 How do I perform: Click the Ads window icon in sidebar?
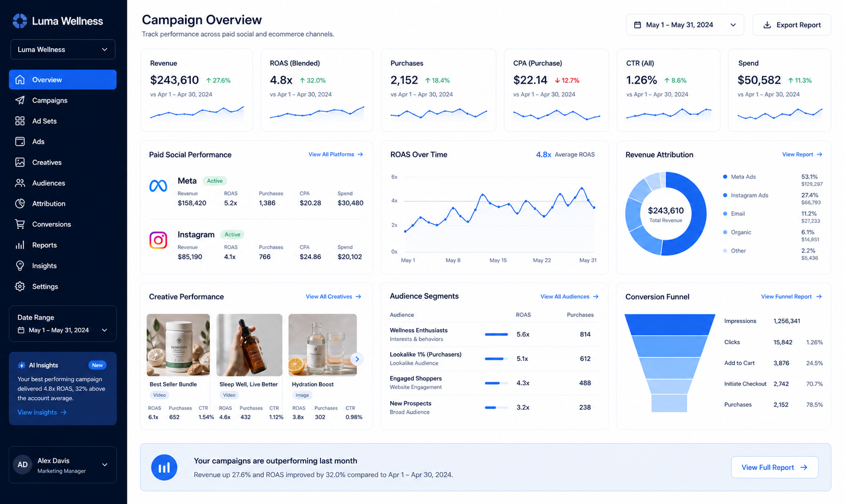pos(20,141)
